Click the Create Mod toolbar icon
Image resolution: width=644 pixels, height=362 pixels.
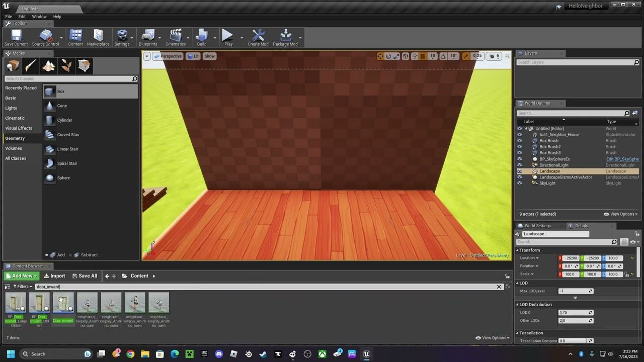tap(258, 38)
